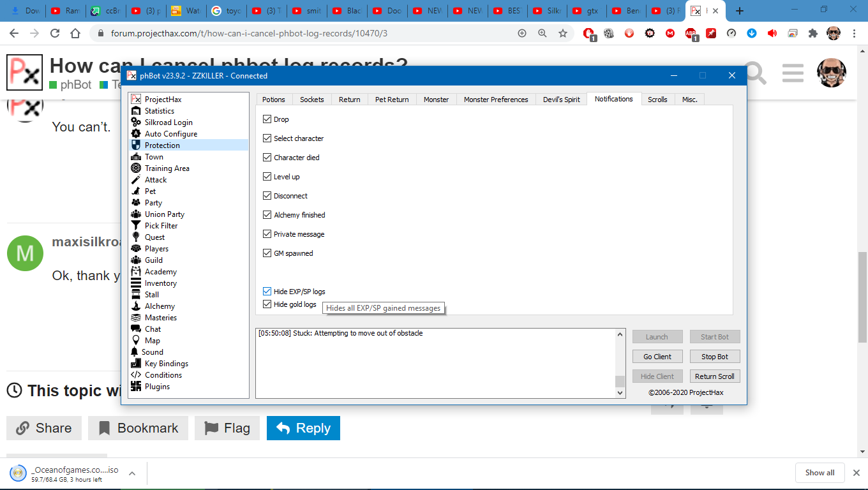Uncheck the Drop notification checkbox
The width and height of the screenshot is (868, 490).
coord(267,119)
